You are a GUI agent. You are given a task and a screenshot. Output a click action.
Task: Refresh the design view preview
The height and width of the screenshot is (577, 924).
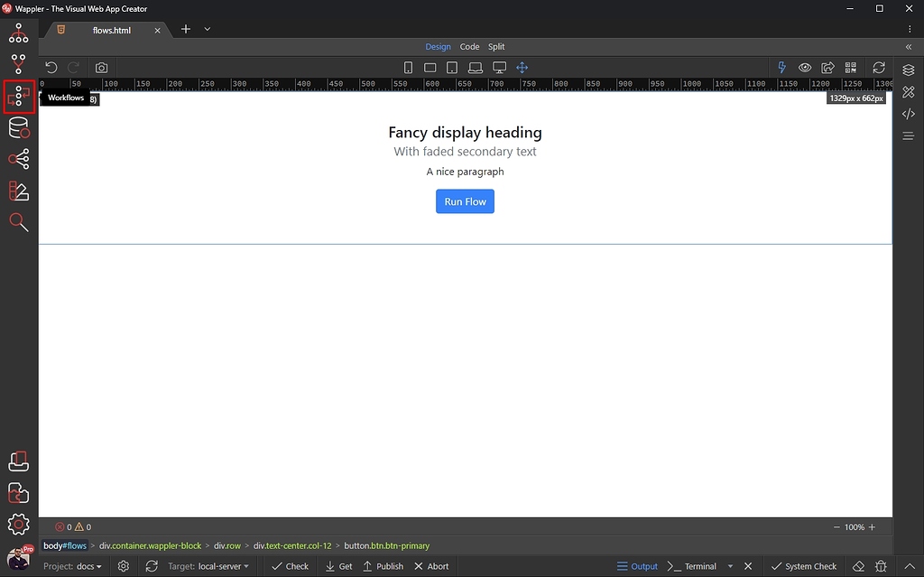click(x=879, y=67)
